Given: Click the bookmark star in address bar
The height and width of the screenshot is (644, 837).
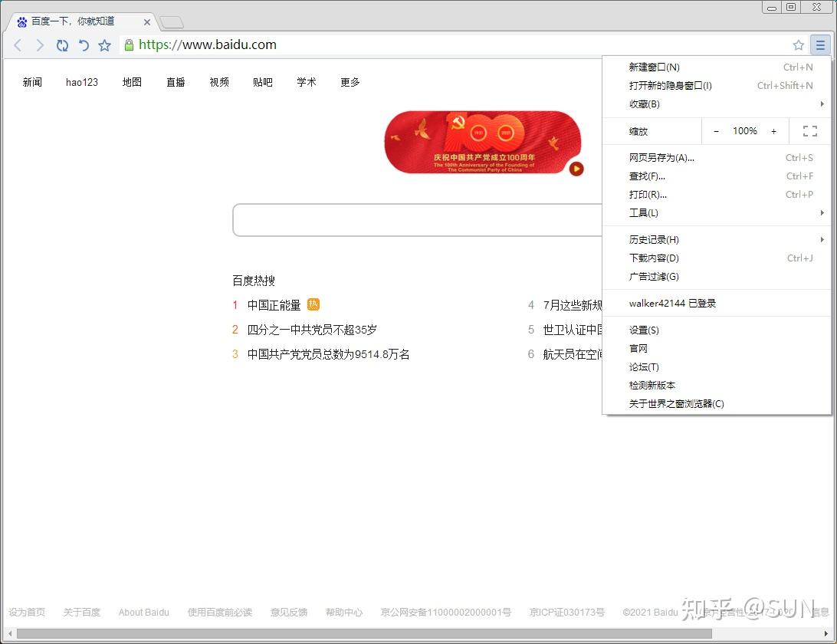Looking at the screenshot, I should [798, 45].
